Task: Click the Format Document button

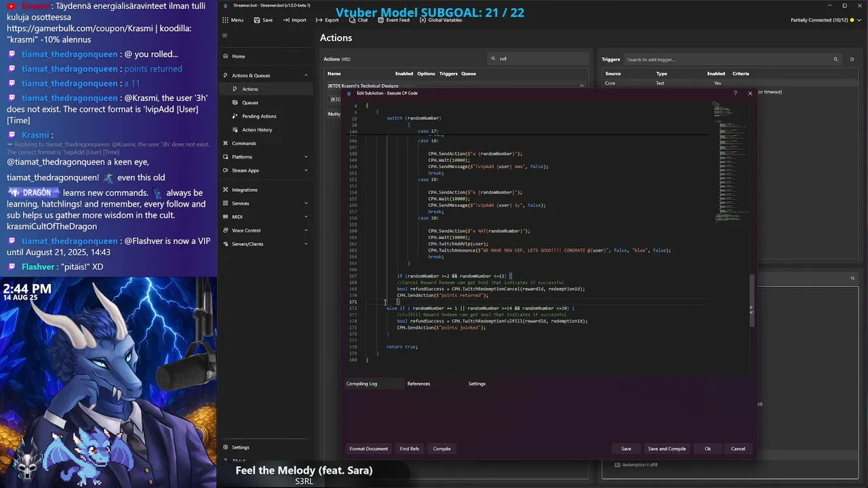Action: [368, 449]
